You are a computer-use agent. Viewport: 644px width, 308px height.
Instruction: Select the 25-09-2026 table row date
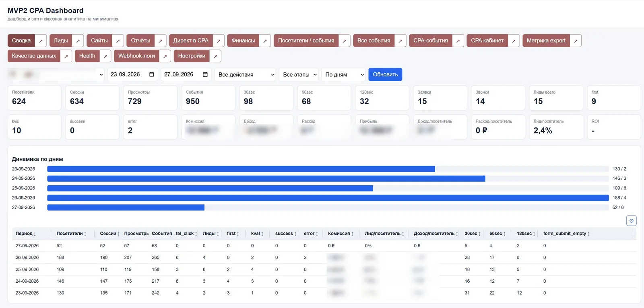[x=27, y=269]
